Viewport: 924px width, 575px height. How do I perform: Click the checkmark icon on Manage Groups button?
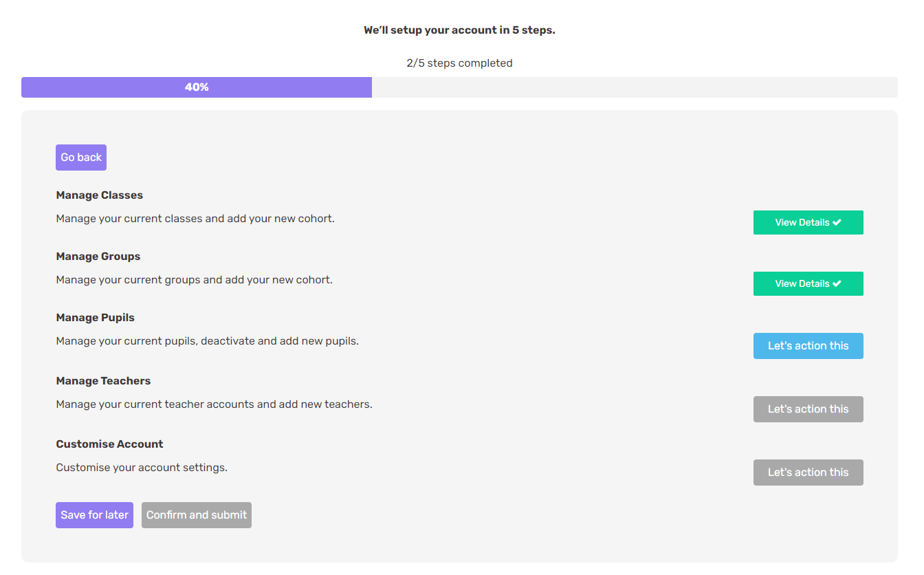click(837, 284)
